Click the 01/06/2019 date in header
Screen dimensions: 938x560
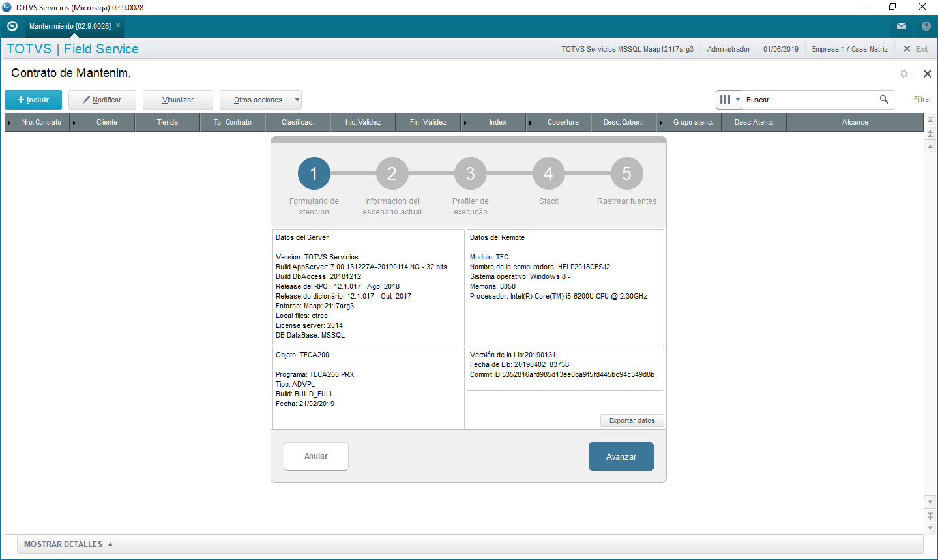(x=781, y=49)
